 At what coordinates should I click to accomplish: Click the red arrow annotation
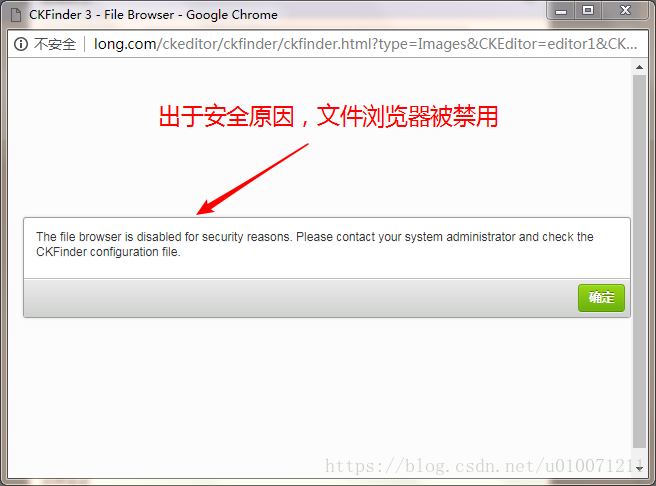pos(252,179)
